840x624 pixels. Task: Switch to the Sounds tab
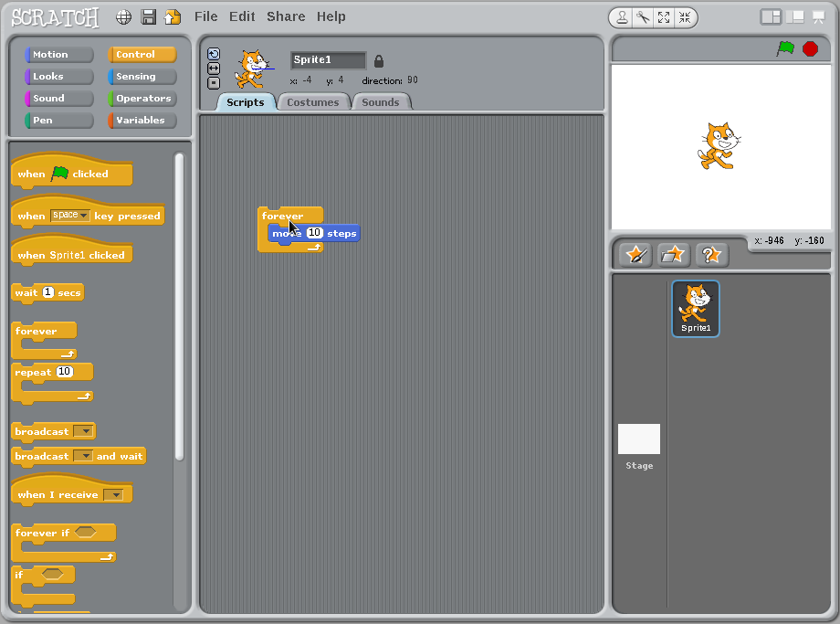tap(381, 101)
